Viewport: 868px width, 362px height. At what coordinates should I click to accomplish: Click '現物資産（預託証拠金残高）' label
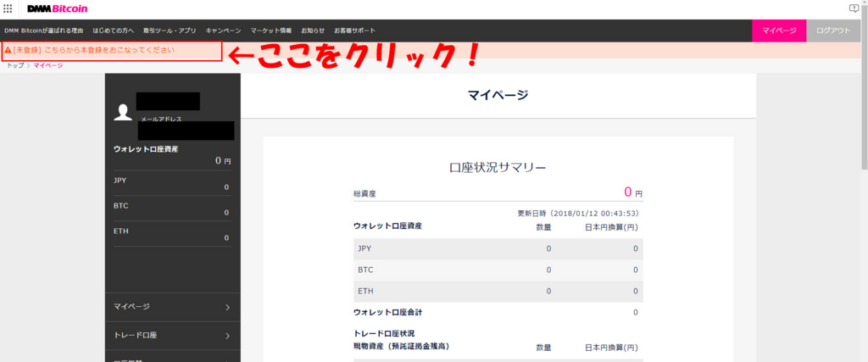point(401,347)
